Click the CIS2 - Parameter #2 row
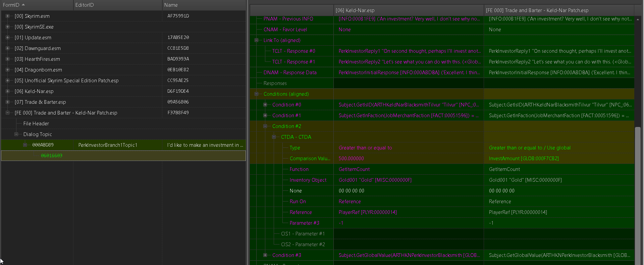This screenshot has height=265, width=644. coord(303,245)
